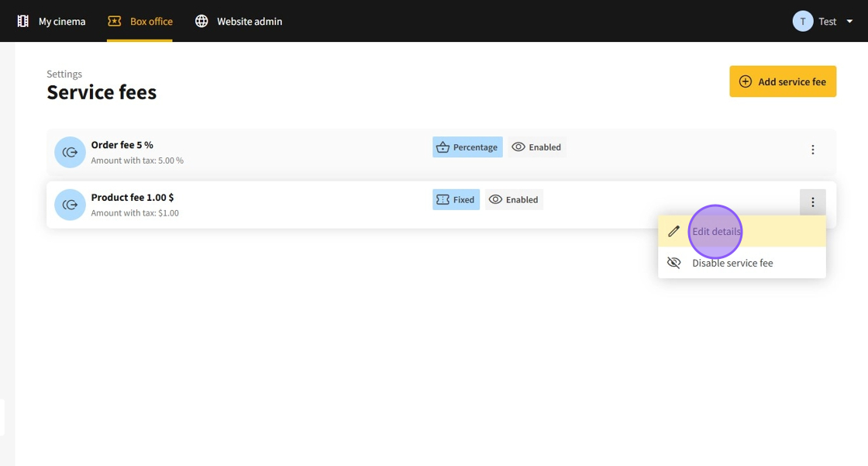Click the pencil icon beside Edit details

(674, 231)
